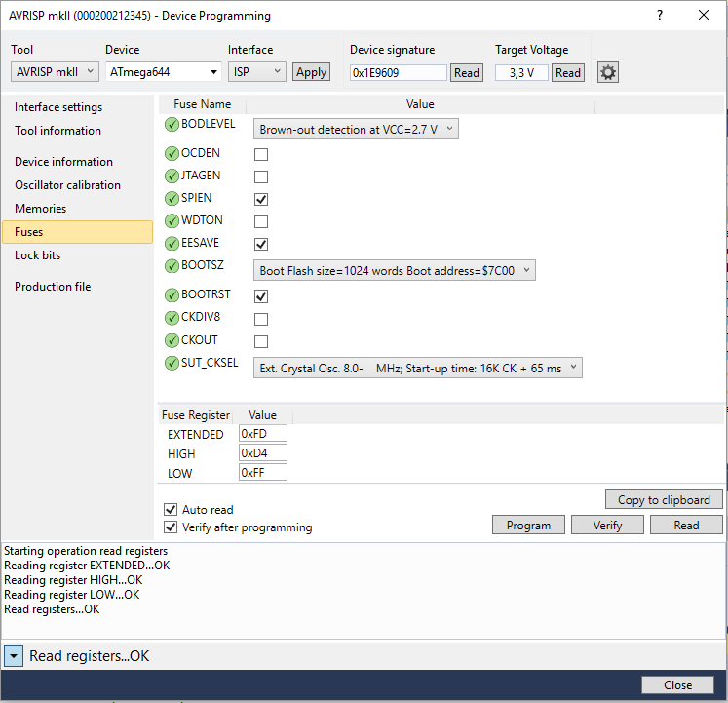This screenshot has height=703, width=728.
Task: Click the help question mark icon
Action: (x=660, y=16)
